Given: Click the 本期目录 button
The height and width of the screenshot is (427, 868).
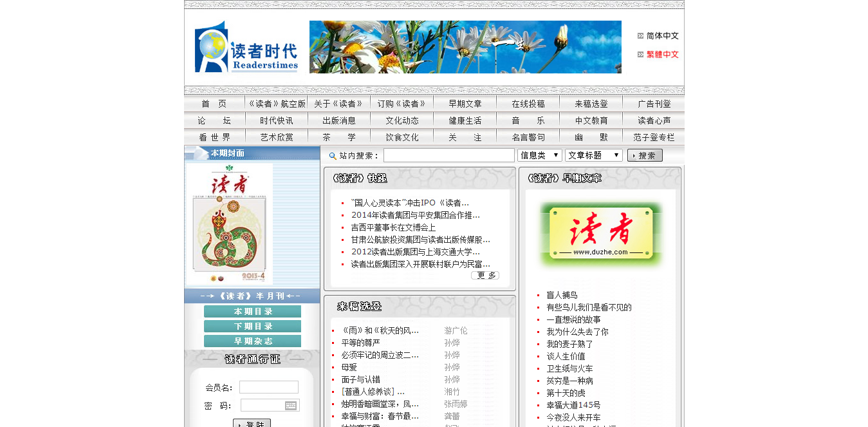Looking at the screenshot, I should click(x=252, y=312).
